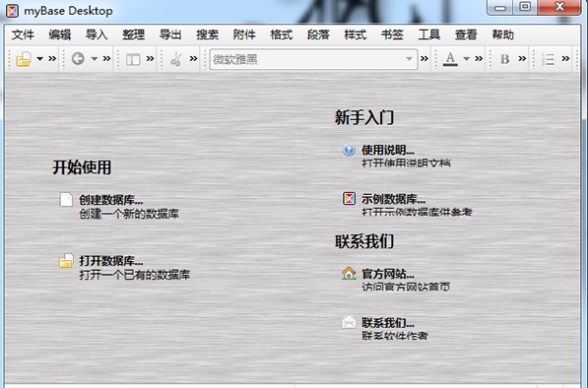Open the dropdown arrow next to back button
The width and height of the screenshot is (588, 388).
coord(95,59)
